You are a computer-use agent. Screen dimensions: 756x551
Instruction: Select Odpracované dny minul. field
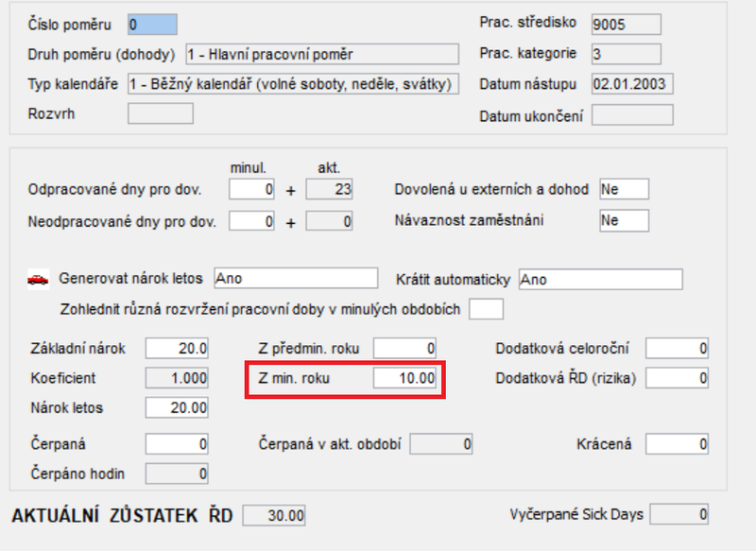click(251, 189)
